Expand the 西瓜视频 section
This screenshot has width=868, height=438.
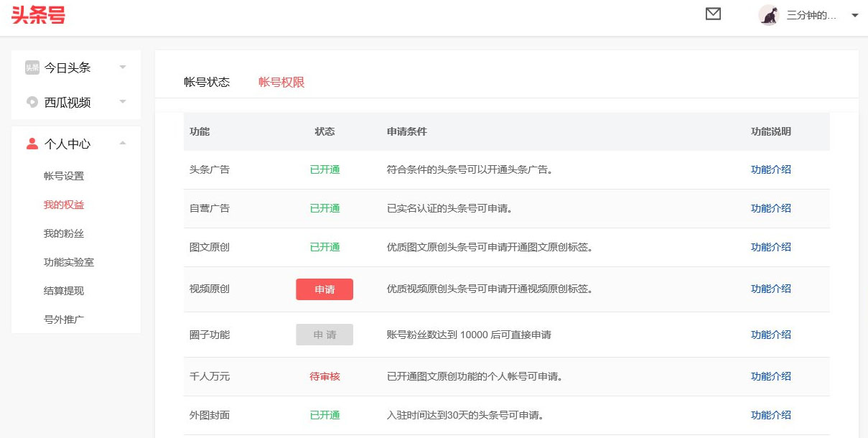[122, 102]
